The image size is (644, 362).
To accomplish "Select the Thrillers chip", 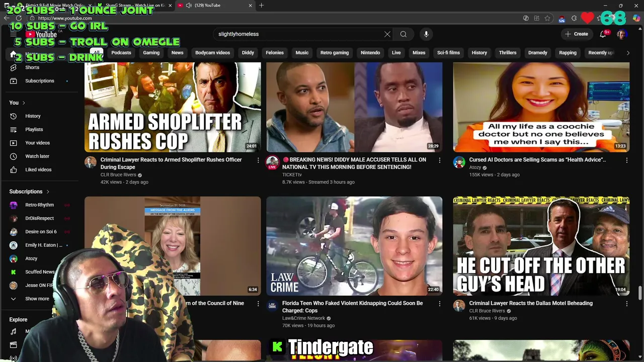I will pyautogui.click(x=508, y=53).
